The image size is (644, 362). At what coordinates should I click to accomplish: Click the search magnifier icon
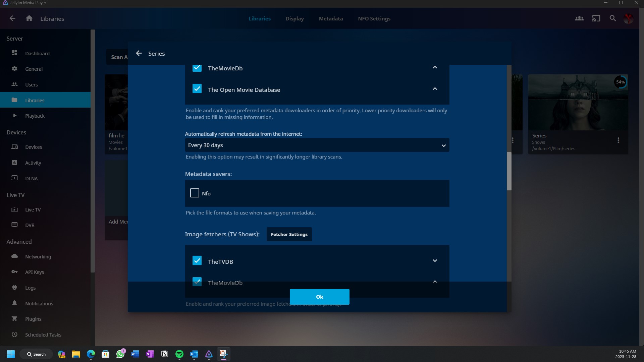coord(613,18)
